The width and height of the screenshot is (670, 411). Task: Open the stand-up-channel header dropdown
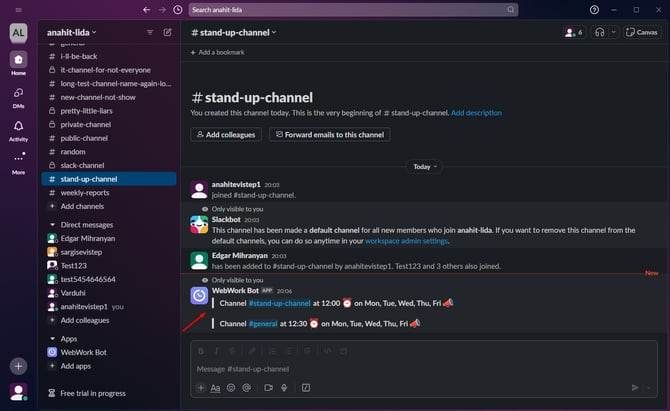coord(234,32)
